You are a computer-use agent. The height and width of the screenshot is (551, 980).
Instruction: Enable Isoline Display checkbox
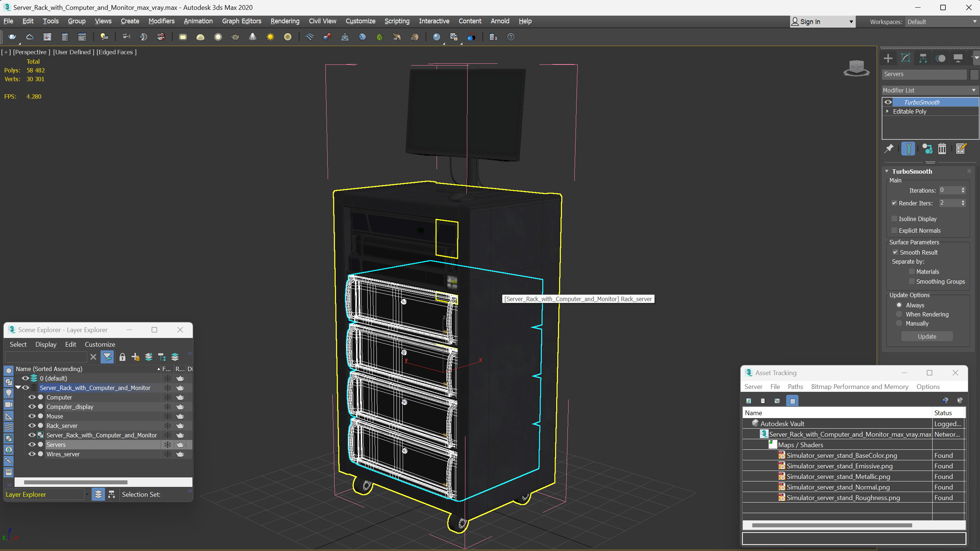click(894, 219)
